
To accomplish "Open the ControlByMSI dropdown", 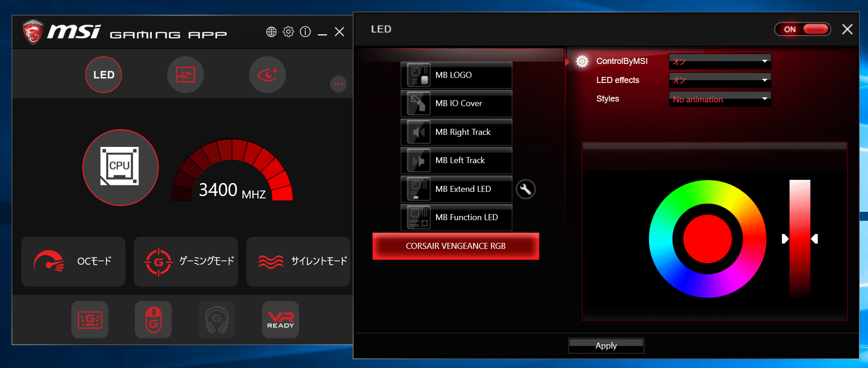I will [720, 61].
